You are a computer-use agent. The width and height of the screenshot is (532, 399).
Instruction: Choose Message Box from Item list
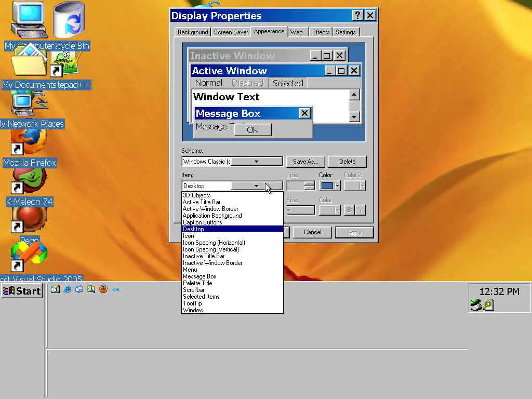(232, 276)
